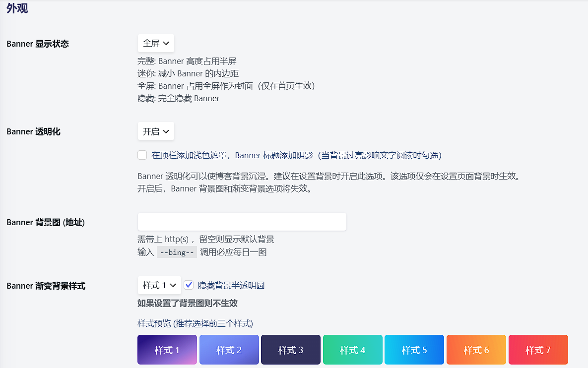588x368 pixels.
Task: Click the Banner 背景图 (地址) label
Action: click(x=46, y=222)
